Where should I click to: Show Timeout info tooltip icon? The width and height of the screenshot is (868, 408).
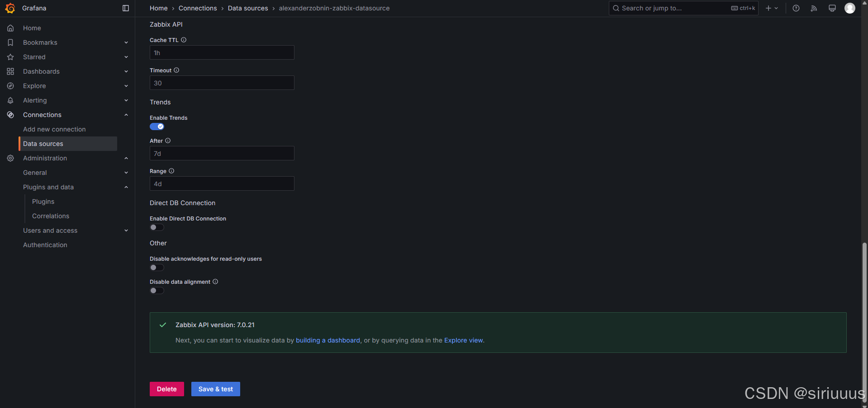[176, 70]
